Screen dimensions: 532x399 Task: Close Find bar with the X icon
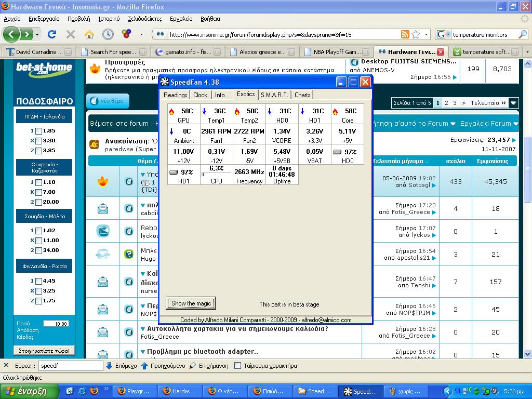(x=6, y=365)
